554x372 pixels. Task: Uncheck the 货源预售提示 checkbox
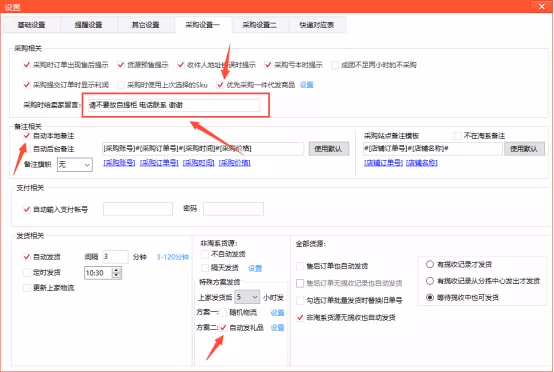tap(121, 65)
